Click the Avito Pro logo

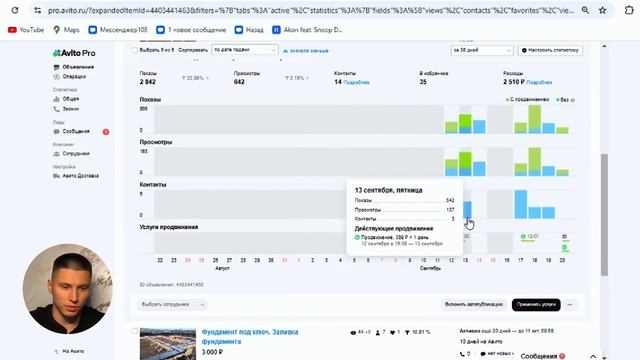click(x=74, y=53)
